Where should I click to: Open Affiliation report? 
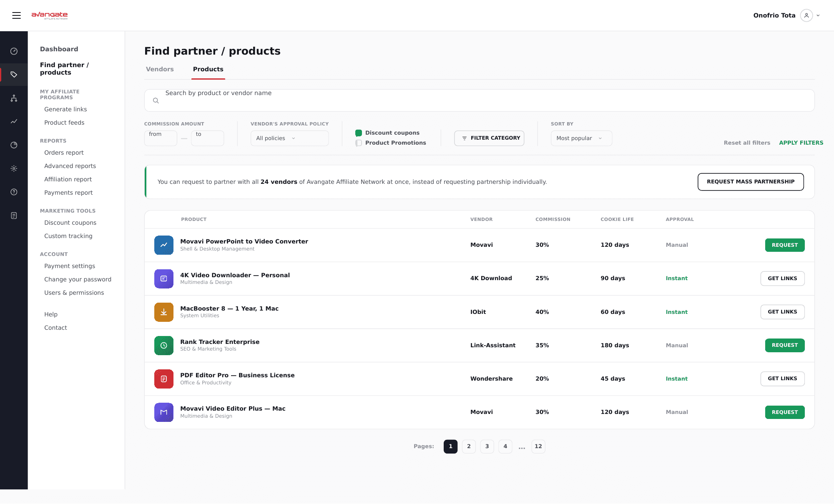(68, 179)
